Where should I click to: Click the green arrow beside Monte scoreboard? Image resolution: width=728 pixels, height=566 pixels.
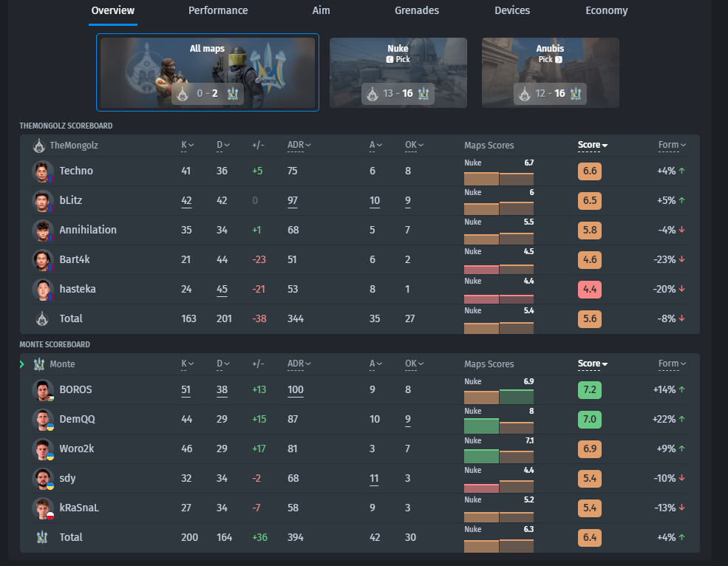(x=22, y=364)
